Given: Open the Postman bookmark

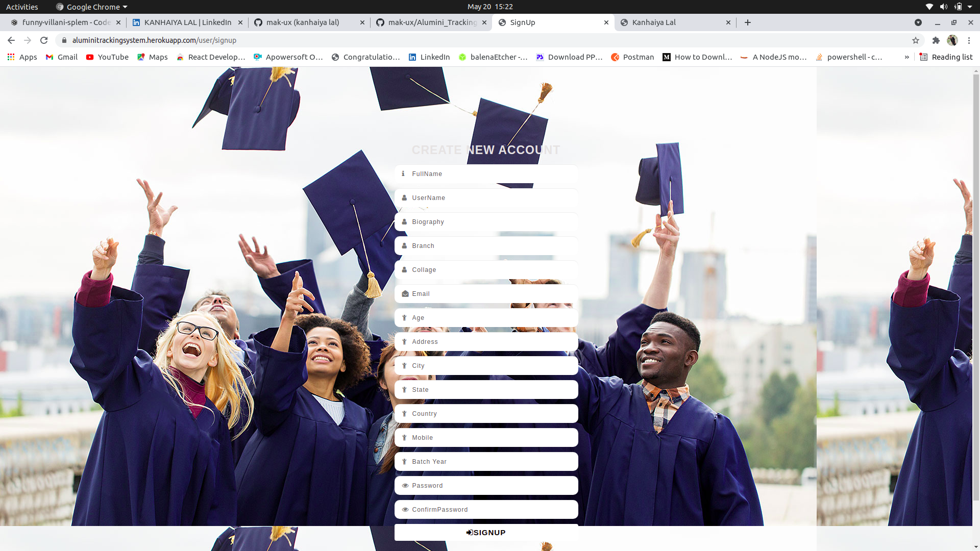Looking at the screenshot, I should [x=632, y=57].
